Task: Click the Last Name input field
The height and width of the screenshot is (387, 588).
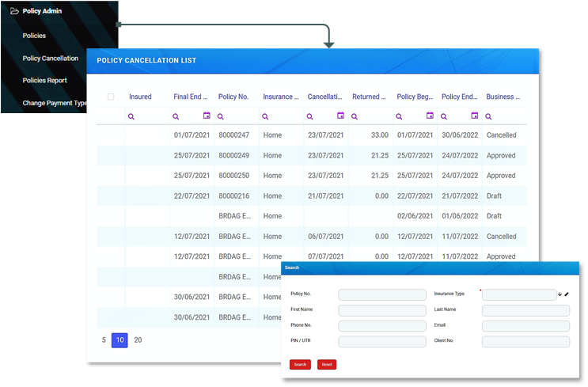Action: [525, 310]
